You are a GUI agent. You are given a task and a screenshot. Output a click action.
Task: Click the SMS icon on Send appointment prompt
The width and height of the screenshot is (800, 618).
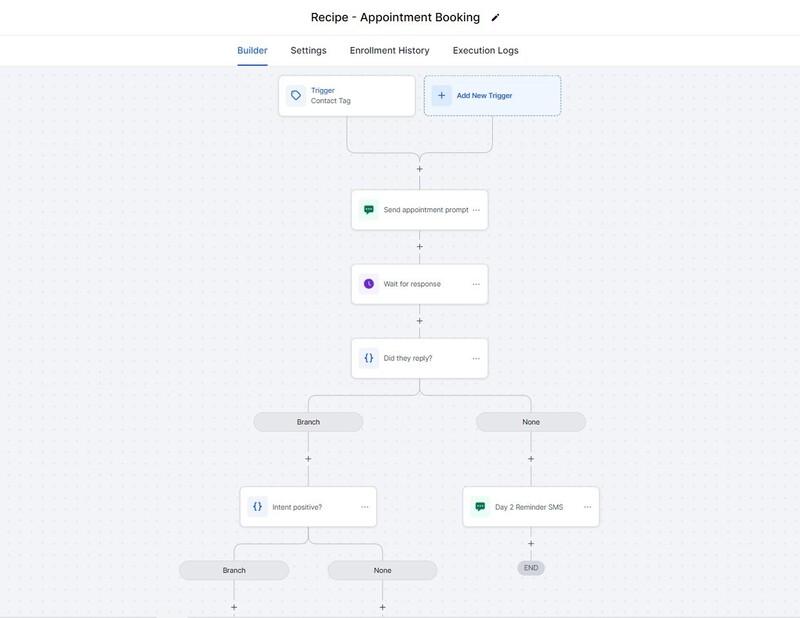click(x=369, y=210)
